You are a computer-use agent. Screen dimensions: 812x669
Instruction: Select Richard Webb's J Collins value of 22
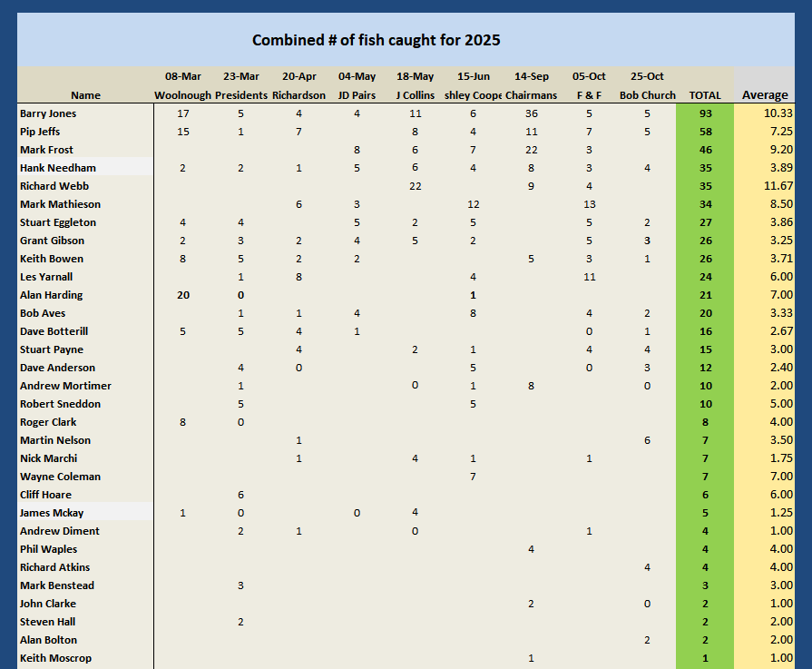pos(415,186)
